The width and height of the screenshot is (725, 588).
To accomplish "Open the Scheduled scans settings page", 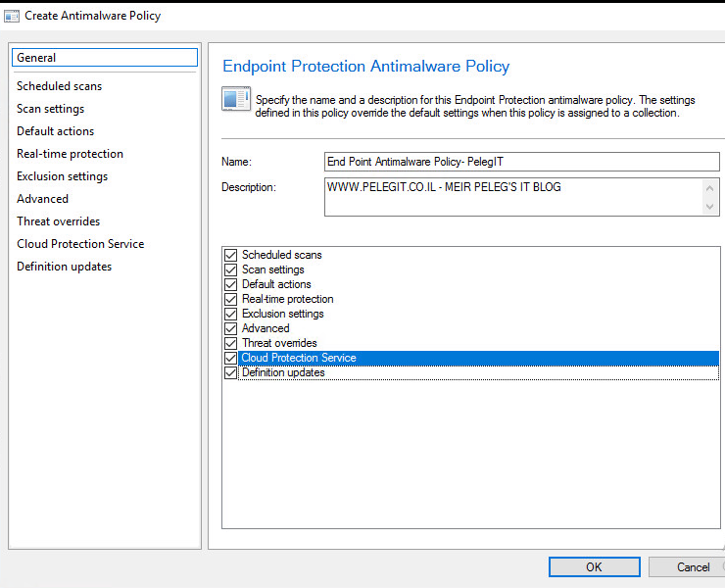I will click(x=59, y=86).
